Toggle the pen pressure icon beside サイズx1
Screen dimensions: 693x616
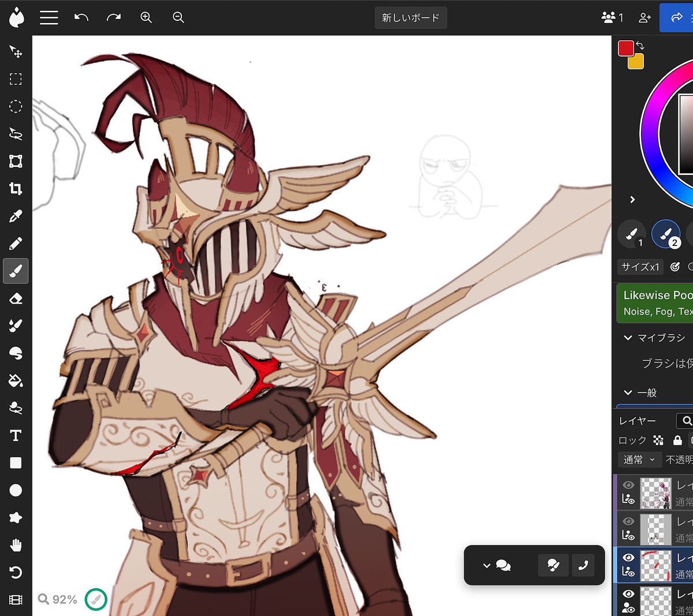(675, 267)
